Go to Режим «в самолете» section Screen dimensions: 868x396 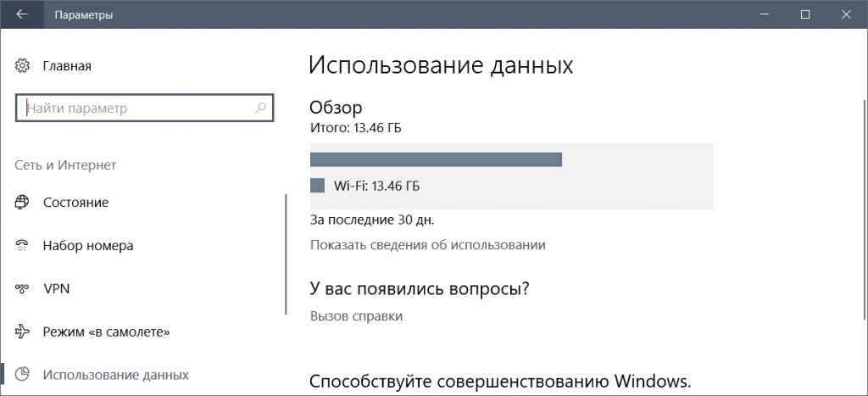click(100, 332)
